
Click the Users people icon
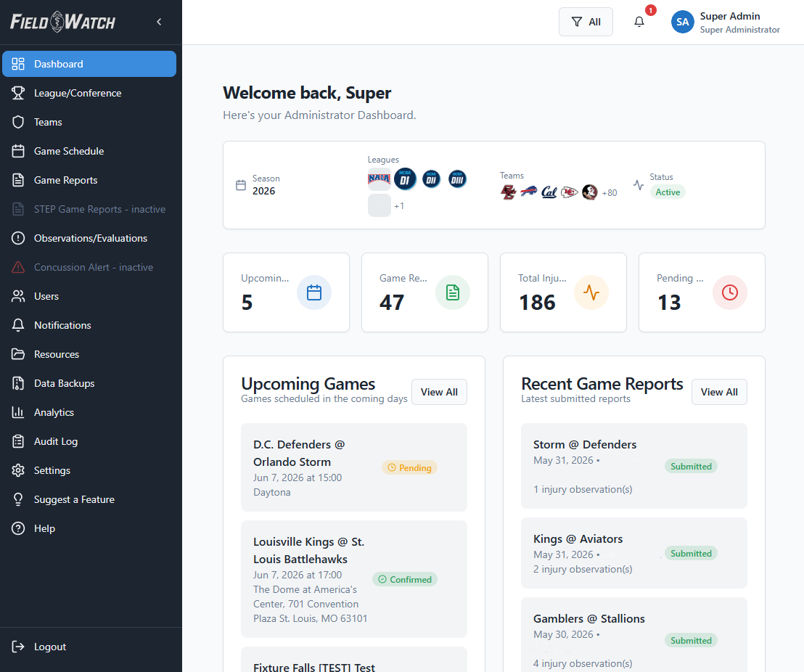pos(18,296)
